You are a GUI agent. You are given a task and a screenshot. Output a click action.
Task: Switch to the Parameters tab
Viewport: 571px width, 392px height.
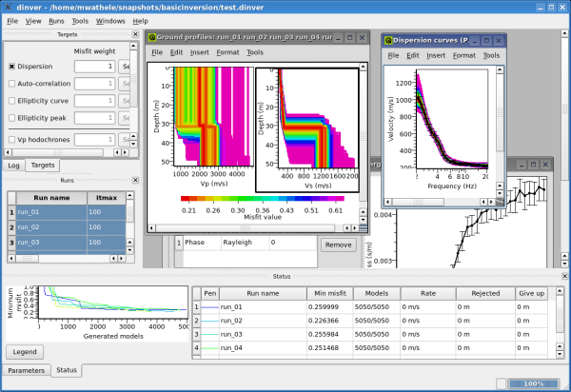coord(27,370)
